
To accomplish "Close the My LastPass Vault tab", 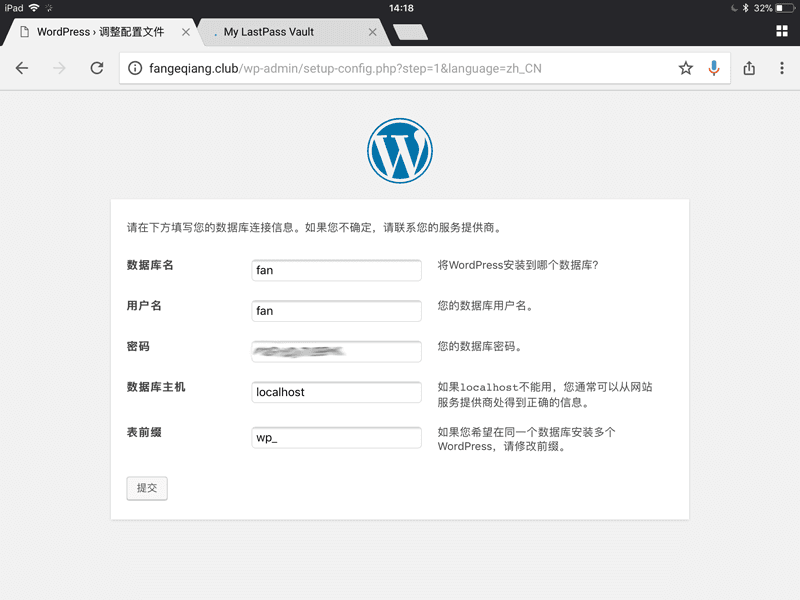I will click(x=373, y=32).
